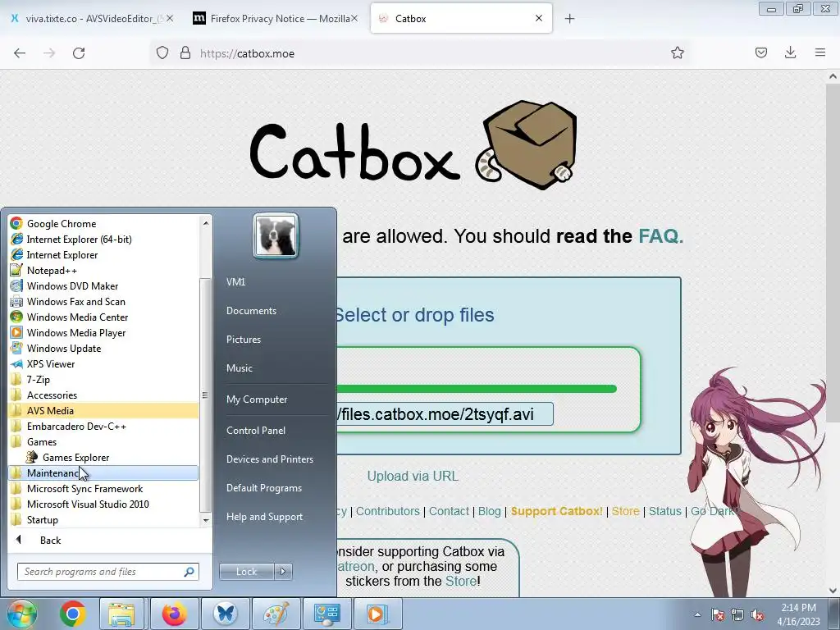
Task: Open the media player icon on the taskbar
Action: (x=377, y=614)
